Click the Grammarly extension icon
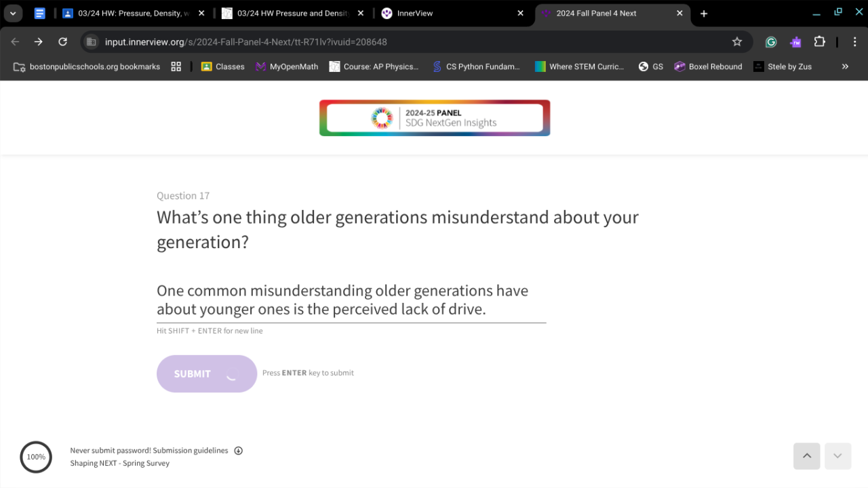The image size is (868, 488). [771, 42]
